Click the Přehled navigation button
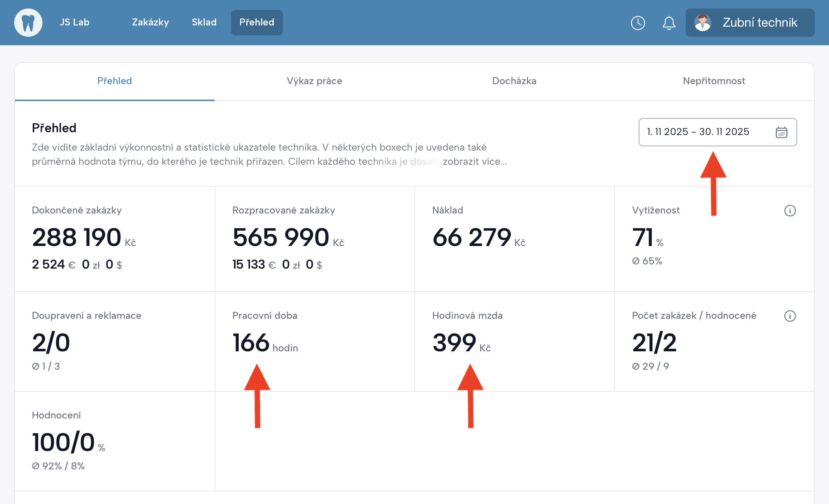The image size is (829, 504). [257, 22]
